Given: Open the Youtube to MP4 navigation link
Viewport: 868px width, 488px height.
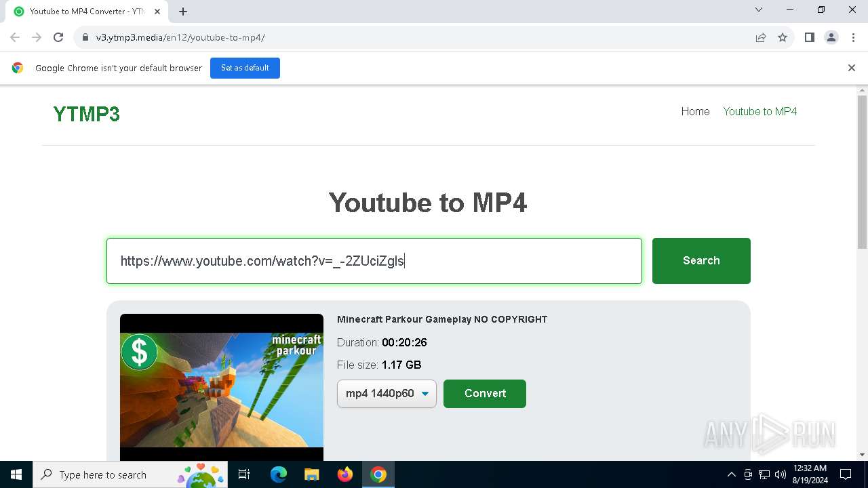Looking at the screenshot, I should [760, 111].
